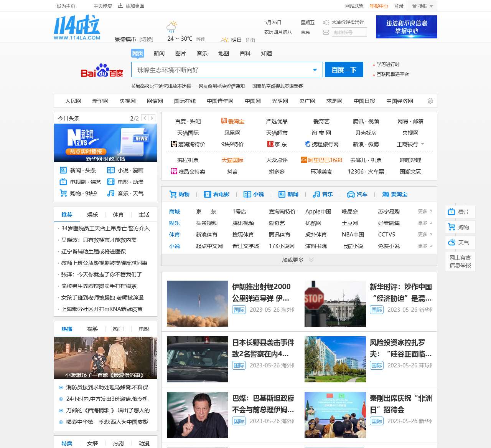Image resolution: width=491 pixels, height=448 pixels.
Task: Open 新华网 news banner image
Action: click(105, 143)
